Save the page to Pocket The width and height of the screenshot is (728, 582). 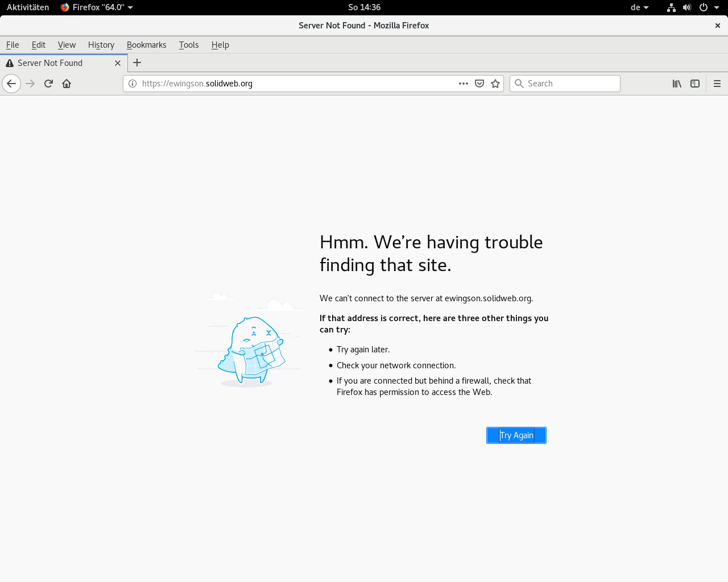point(479,84)
